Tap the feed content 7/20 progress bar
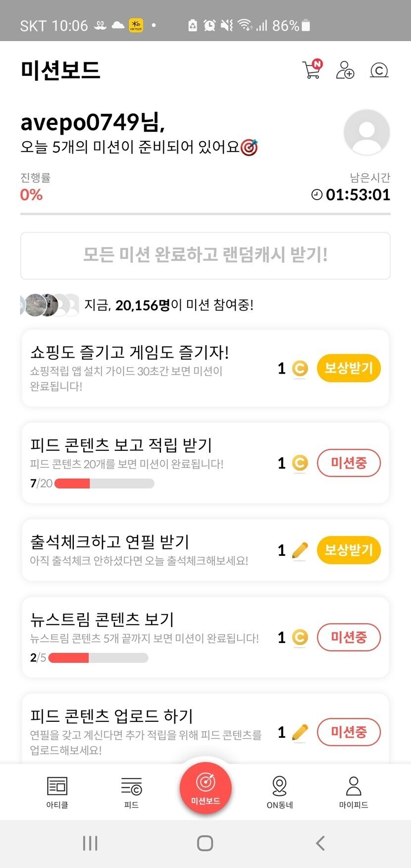 point(104,484)
